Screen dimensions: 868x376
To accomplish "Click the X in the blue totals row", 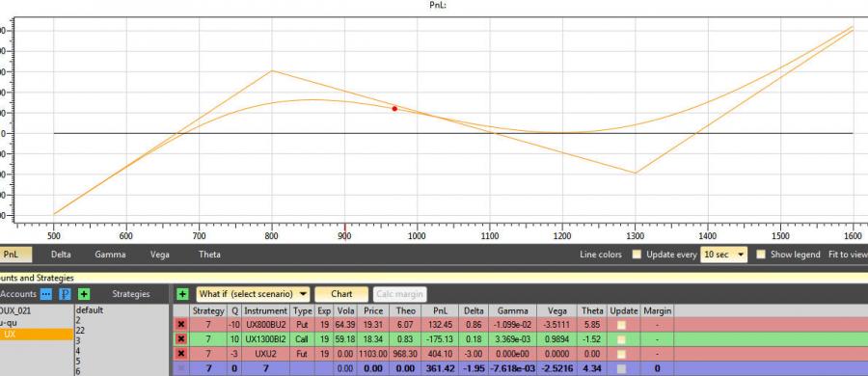I will point(181,368).
